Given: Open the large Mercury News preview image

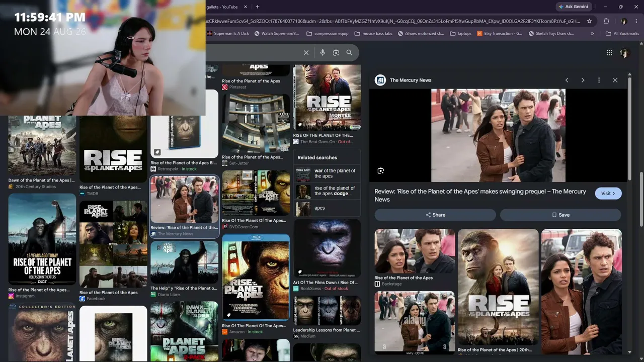Looking at the screenshot, I should click(498, 136).
